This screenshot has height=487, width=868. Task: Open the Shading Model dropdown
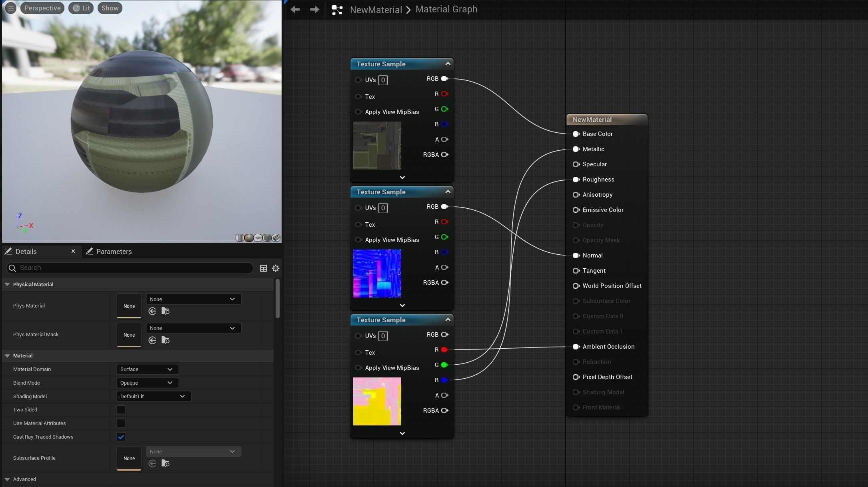[x=153, y=396]
